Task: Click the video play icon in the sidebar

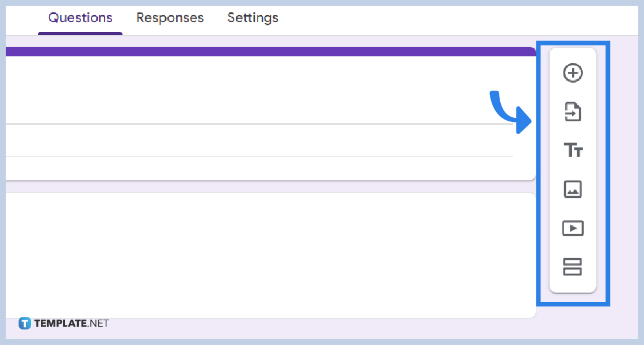Action: pyautogui.click(x=573, y=228)
